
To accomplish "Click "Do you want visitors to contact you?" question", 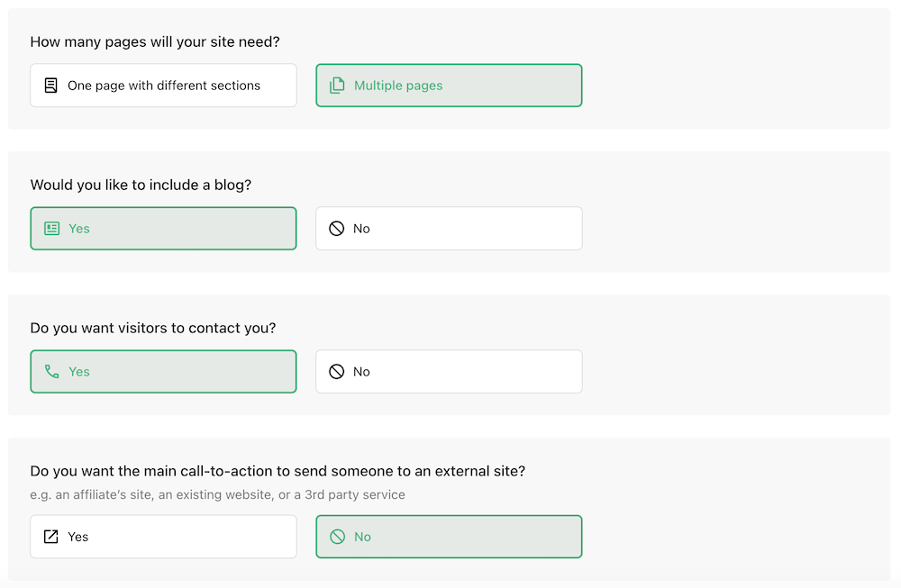I will 153,328.
